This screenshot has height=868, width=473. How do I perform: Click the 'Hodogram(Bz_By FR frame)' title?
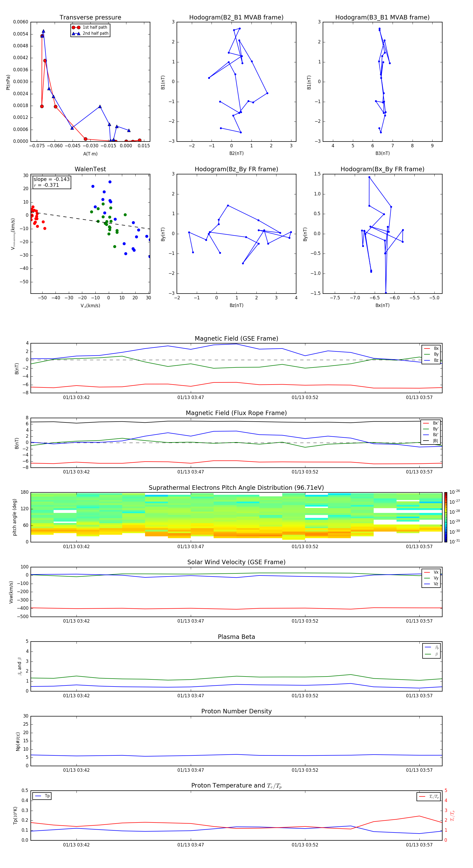tap(236, 169)
